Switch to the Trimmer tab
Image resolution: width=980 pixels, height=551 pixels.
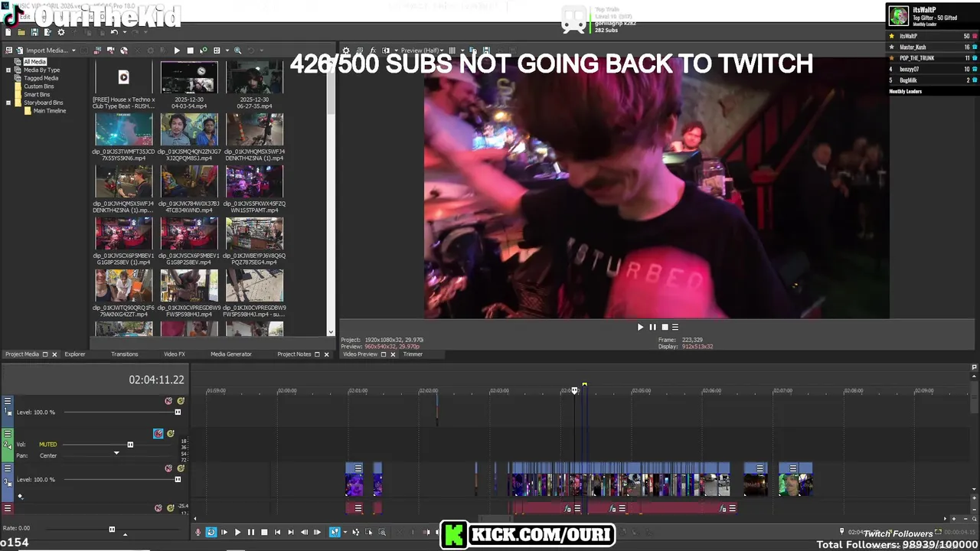413,354
